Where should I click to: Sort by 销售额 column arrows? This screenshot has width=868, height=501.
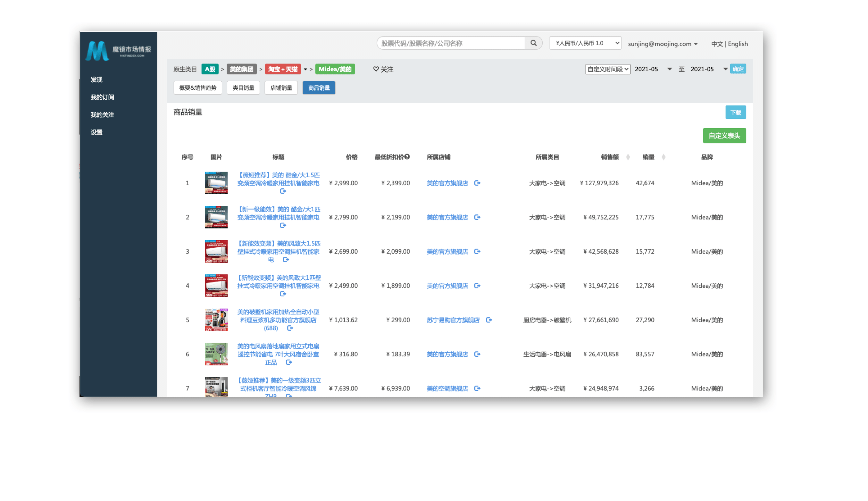point(628,157)
